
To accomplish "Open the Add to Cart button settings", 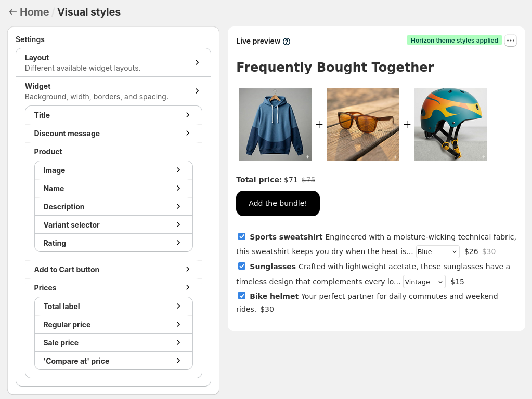I will [x=113, y=270].
